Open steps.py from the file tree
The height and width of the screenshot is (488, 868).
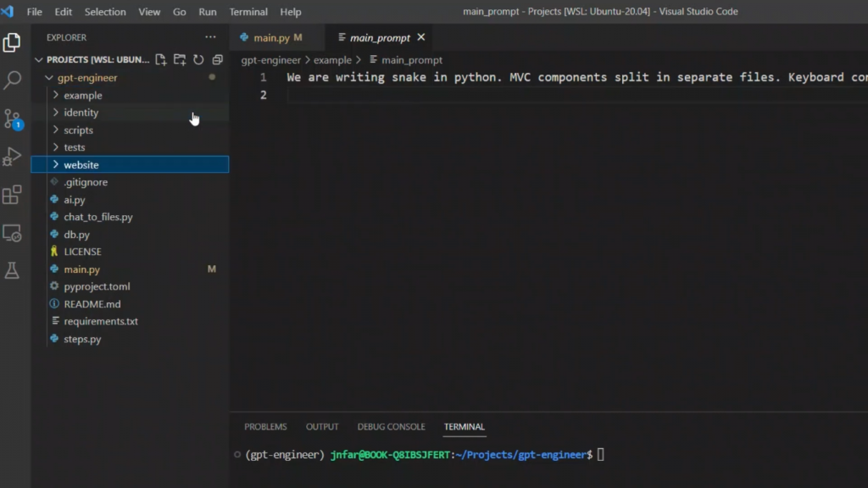pyautogui.click(x=82, y=339)
